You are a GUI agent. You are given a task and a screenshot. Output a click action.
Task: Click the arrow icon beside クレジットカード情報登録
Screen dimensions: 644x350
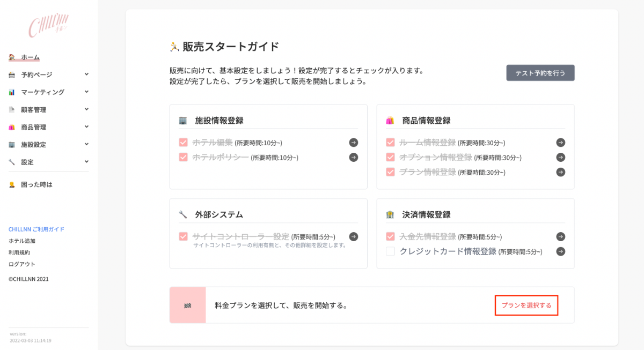(x=560, y=251)
